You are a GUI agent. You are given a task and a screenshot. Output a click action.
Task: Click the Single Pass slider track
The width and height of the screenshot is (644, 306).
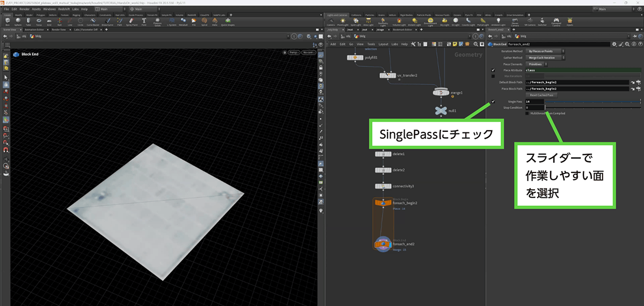point(590,101)
